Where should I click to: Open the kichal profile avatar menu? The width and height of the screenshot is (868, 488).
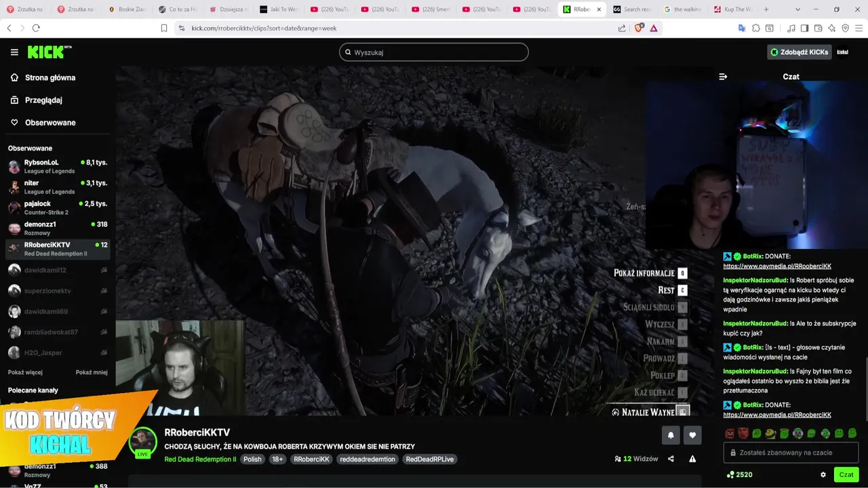pos(843,52)
